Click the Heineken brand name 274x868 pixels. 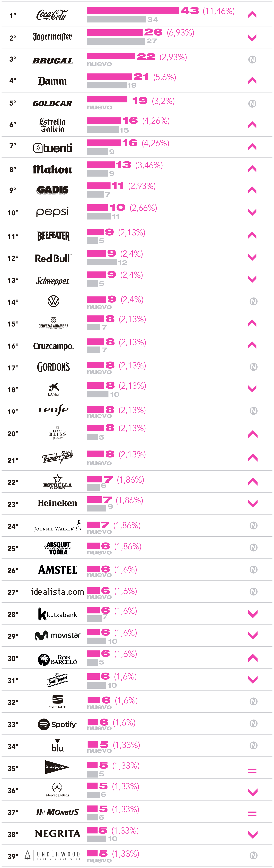[x=57, y=503]
